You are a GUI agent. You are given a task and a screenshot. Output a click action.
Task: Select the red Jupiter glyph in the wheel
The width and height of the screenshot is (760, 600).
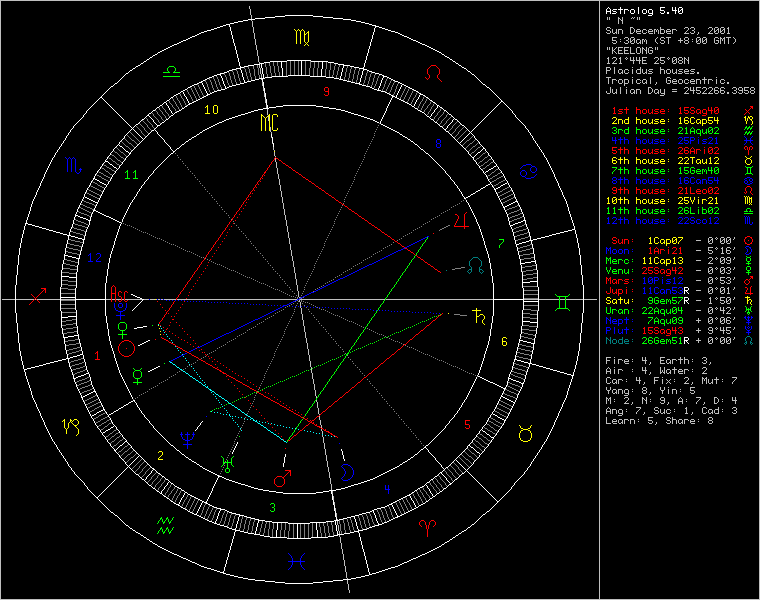pyautogui.click(x=461, y=220)
